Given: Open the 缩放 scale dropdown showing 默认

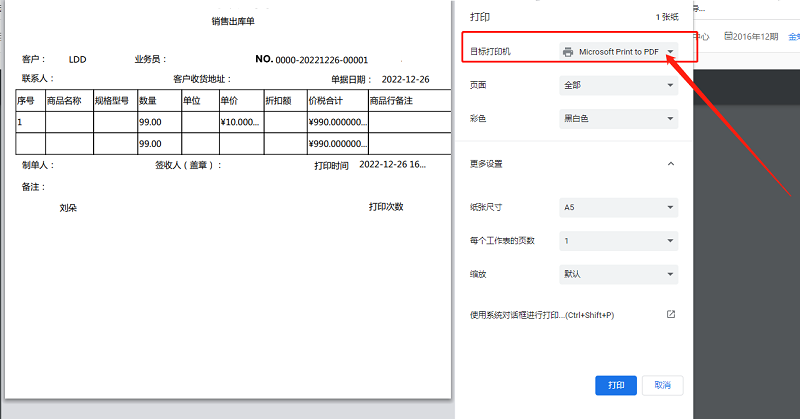Looking at the screenshot, I should pos(619,273).
